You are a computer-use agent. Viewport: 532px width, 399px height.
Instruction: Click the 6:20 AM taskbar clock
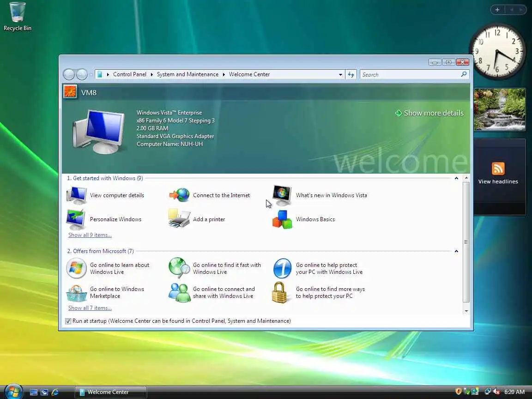tap(514, 392)
